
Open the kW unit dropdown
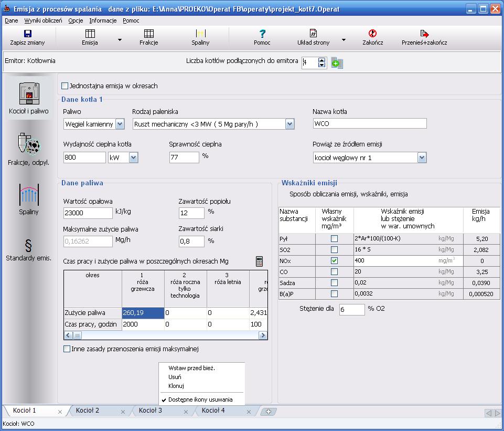click(133, 157)
